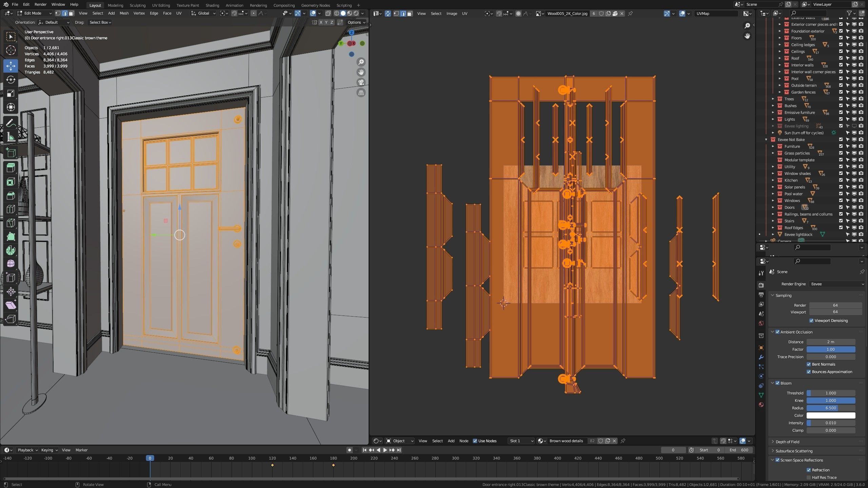Select the Move tool in toolbar
The width and height of the screenshot is (868, 488).
11,66
